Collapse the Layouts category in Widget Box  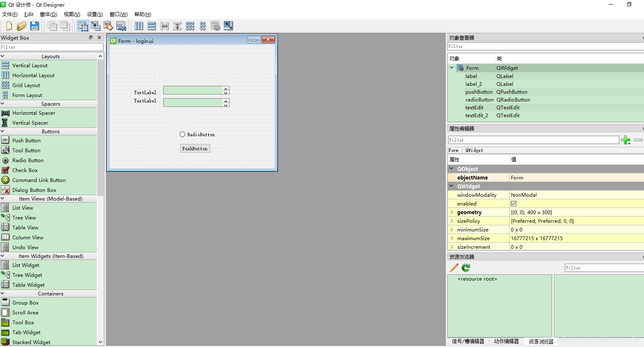click(x=2, y=56)
